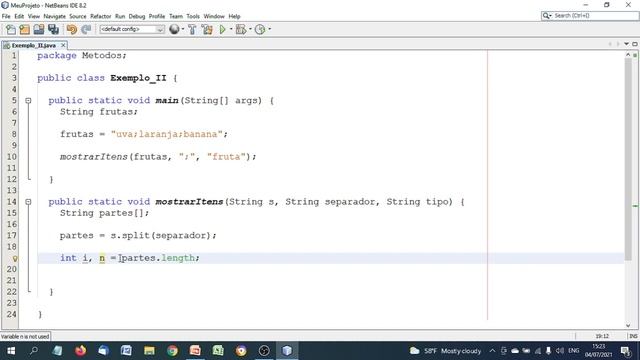The image size is (640, 360).
Task: Open Excel from the taskbar
Action: (x=218, y=351)
